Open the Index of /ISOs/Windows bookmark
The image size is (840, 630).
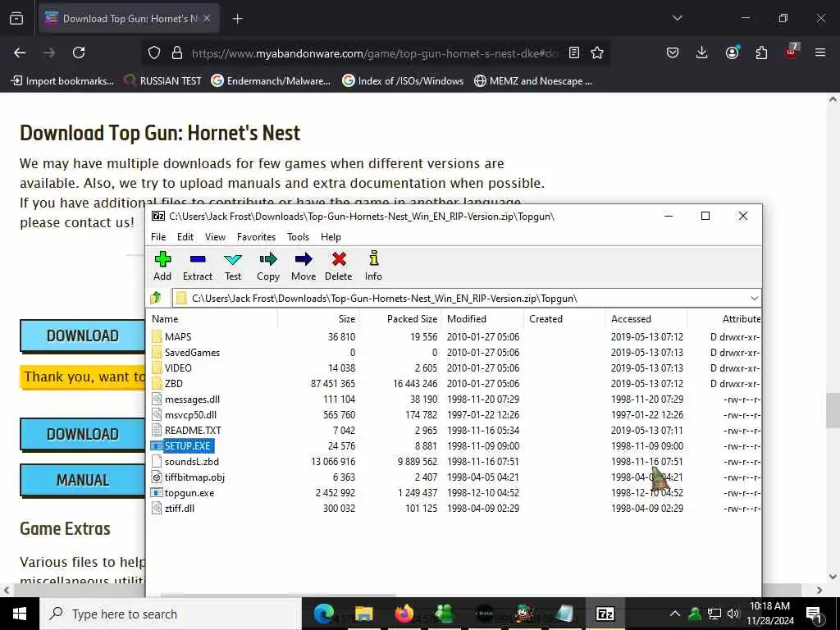[403, 81]
